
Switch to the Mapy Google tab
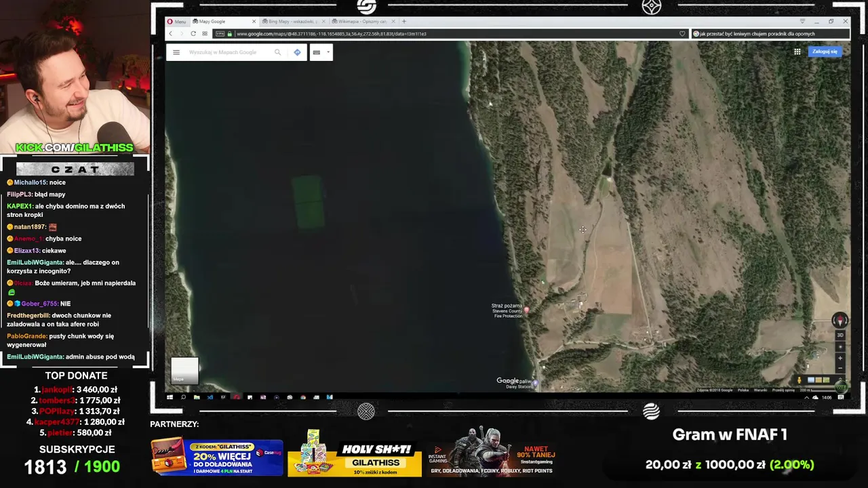[224, 22]
